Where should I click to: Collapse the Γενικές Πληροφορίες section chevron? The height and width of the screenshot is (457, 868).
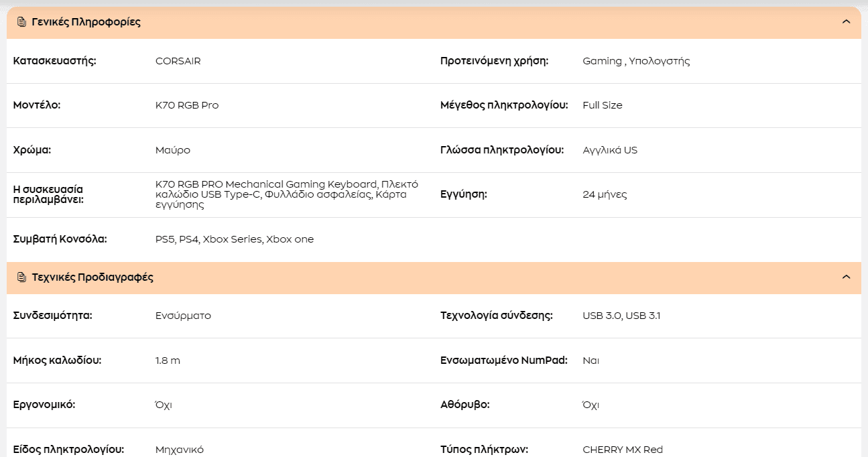coord(846,22)
